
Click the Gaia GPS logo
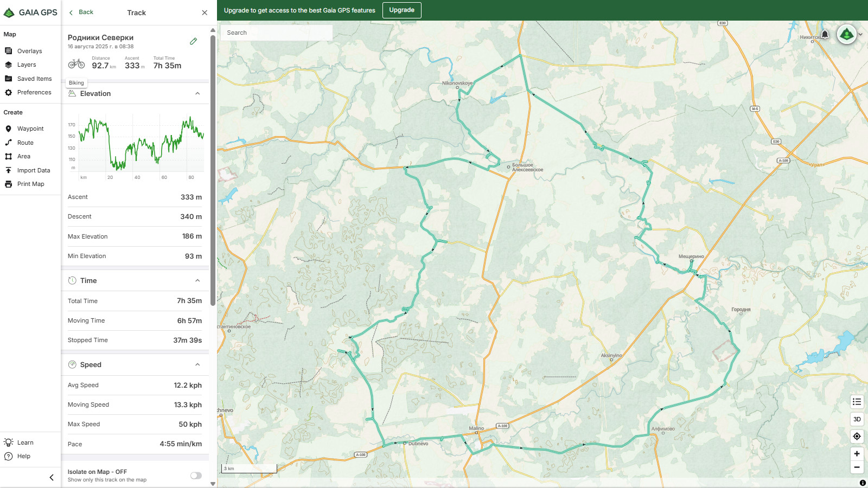(x=30, y=12)
